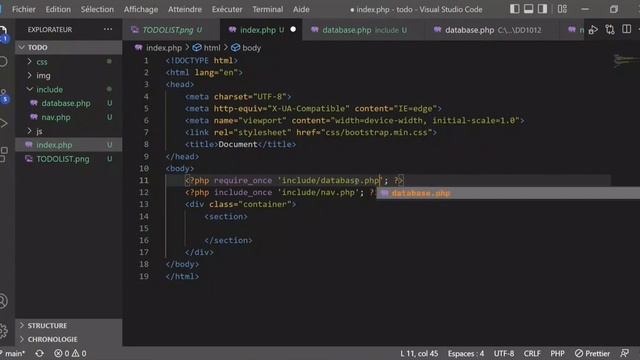Screen dimensions: 640x360
Task: Change encoding UTF-8
Action: 504,353
